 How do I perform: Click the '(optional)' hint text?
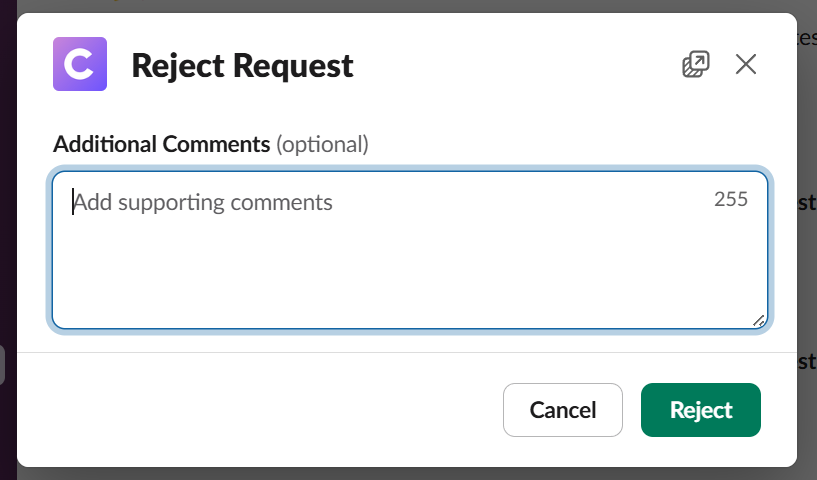pyautogui.click(x=323, y=144)
